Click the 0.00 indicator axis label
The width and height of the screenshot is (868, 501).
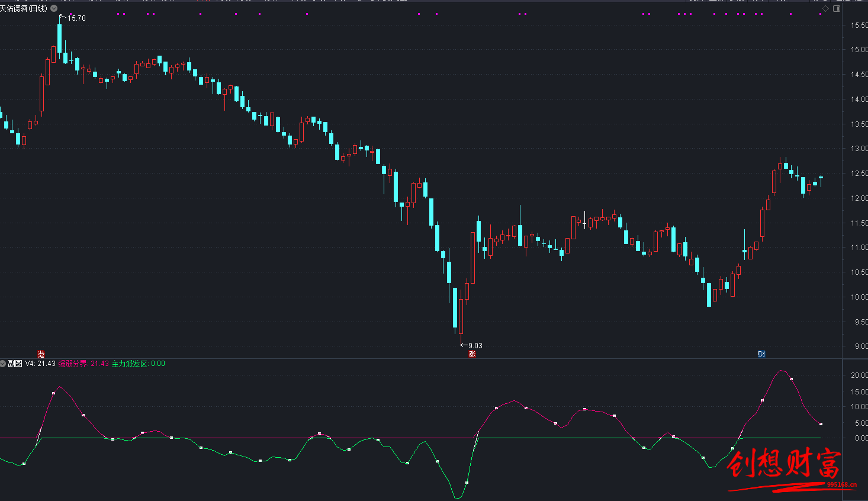pyautogui.click(x=861, y=438)
